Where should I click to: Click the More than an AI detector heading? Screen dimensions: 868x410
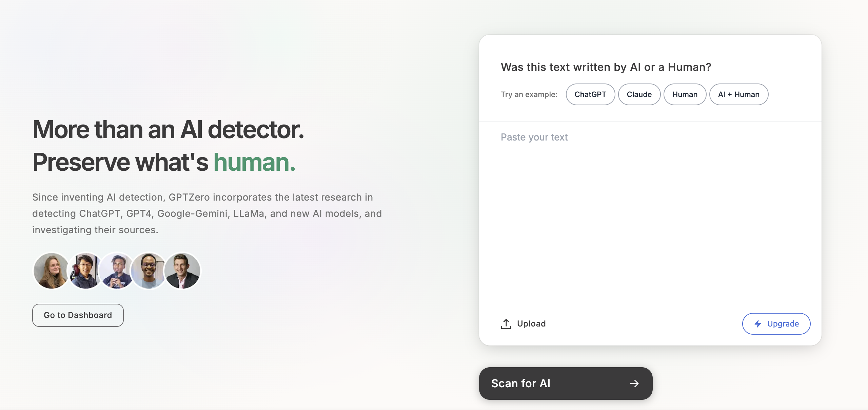click(168, 130)
